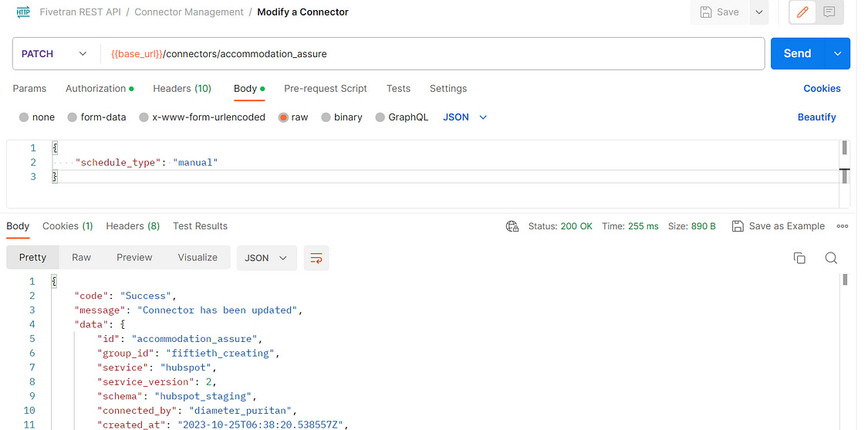The image size is (868, 430).
Task: Click the Size: 890 B text
Action: click(692, 226)
